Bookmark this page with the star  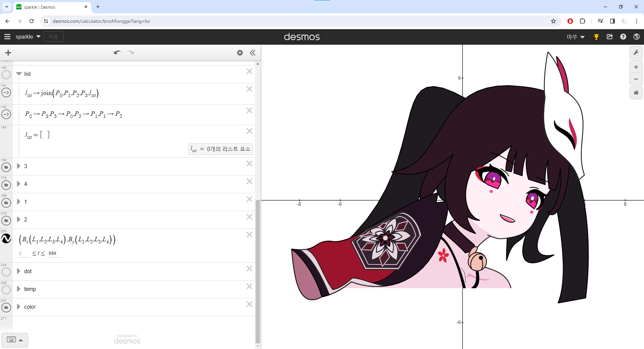point(553,21)
